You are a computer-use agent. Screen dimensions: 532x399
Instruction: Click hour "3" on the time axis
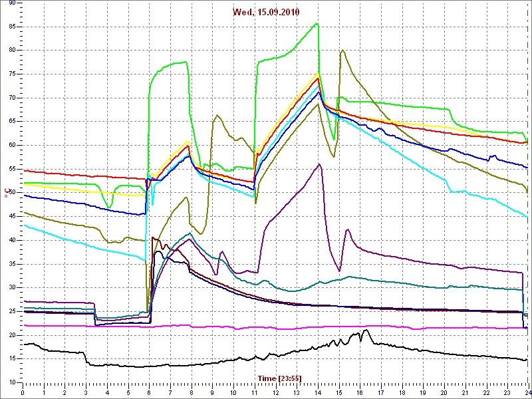pyautogui.click(x=86, y=393)
